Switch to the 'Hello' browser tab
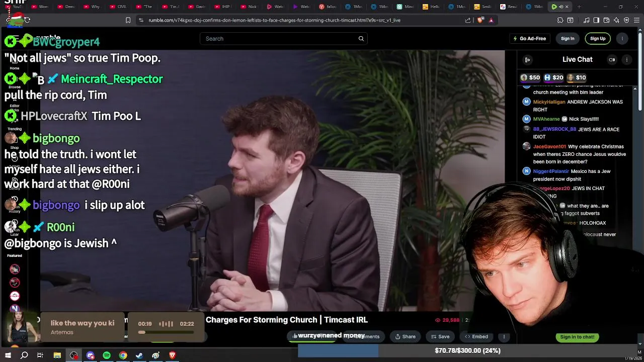644x362 pixels. point(432,7)
